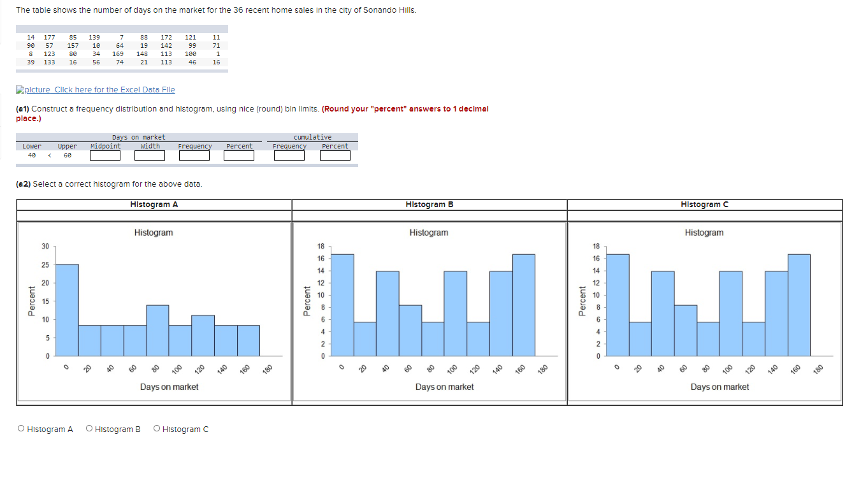Click the Midpoint input field

(105, 155)
